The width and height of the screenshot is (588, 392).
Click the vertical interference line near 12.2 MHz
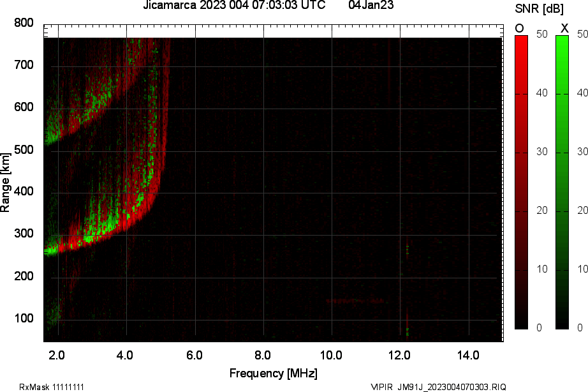point(408,287)
